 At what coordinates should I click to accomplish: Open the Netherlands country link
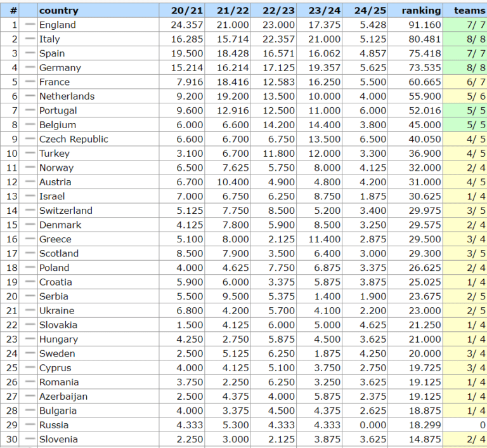click(67, 96)
